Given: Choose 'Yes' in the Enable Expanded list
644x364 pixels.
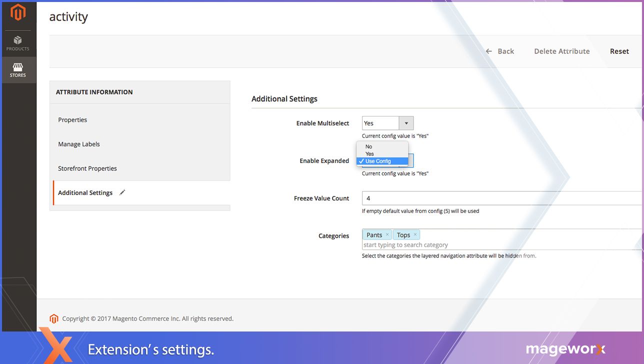Looking at the screenshot, I should (x=370, y=154).
